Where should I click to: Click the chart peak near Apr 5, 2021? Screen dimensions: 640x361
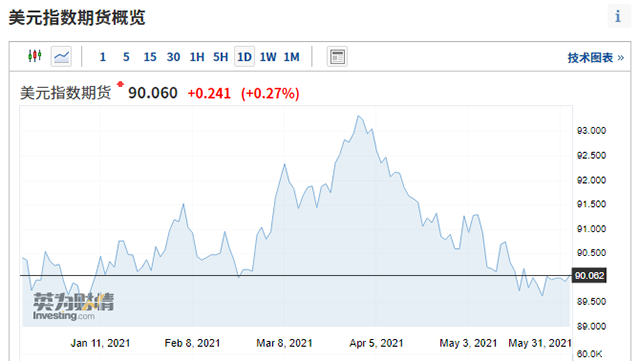pos(359,116)
